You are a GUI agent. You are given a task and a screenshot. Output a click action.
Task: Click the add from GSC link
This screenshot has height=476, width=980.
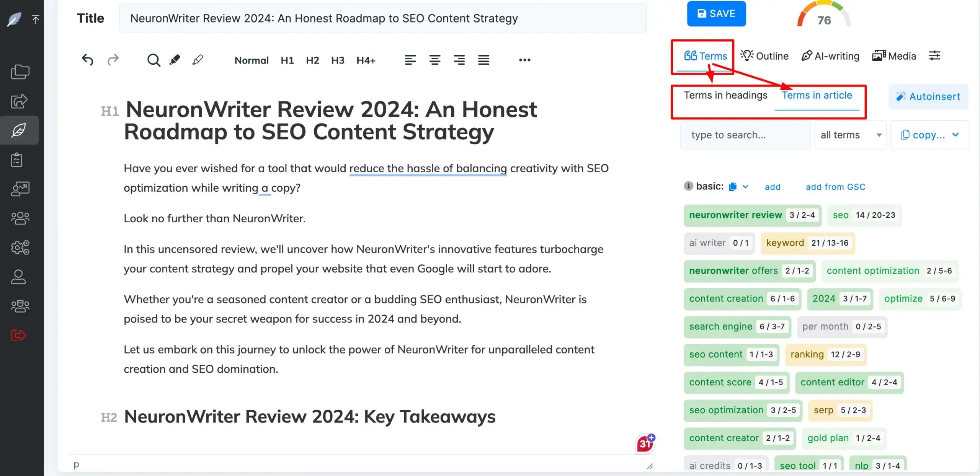835,187
